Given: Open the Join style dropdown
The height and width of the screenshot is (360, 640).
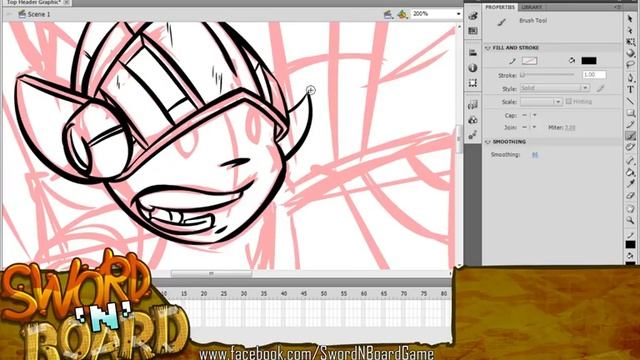Looking at the screenshot, I should (529, 127).
